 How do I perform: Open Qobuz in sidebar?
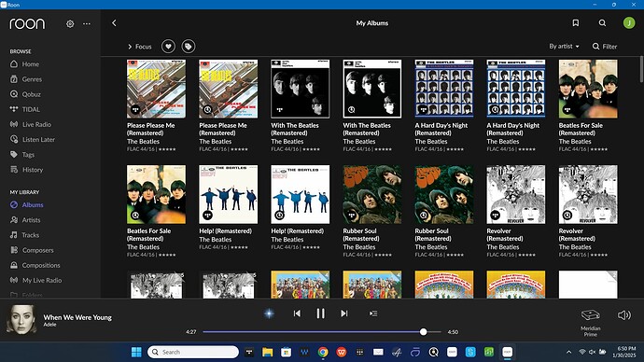(31, 94)
